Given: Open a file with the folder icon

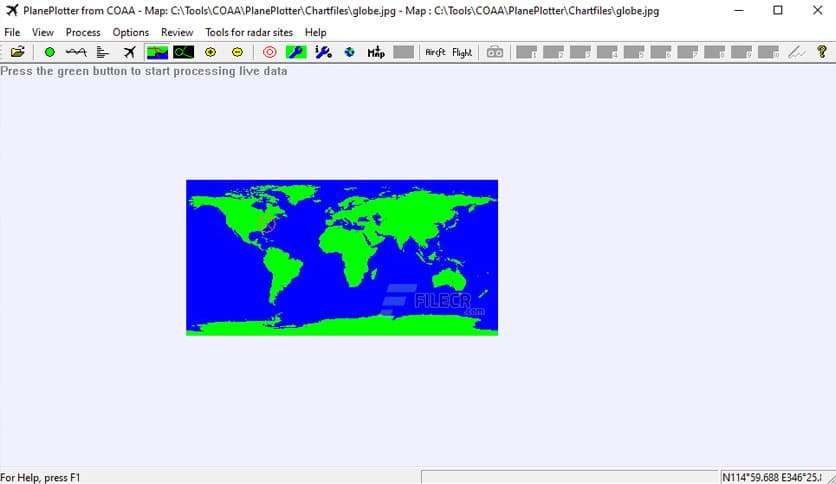Looking at the screenshot, I should point(18,52).
